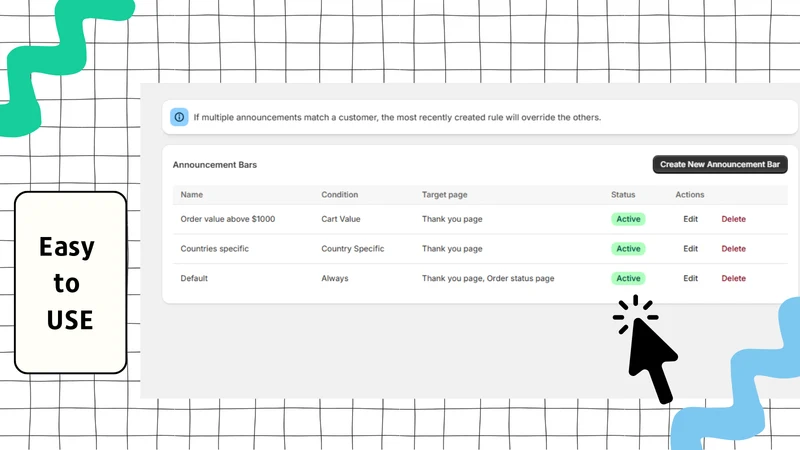Image resolution: width=800 pixels, height=450 pixels.
Task: Click the 'Country Specific' condition cell
Action: click(353, 248)
